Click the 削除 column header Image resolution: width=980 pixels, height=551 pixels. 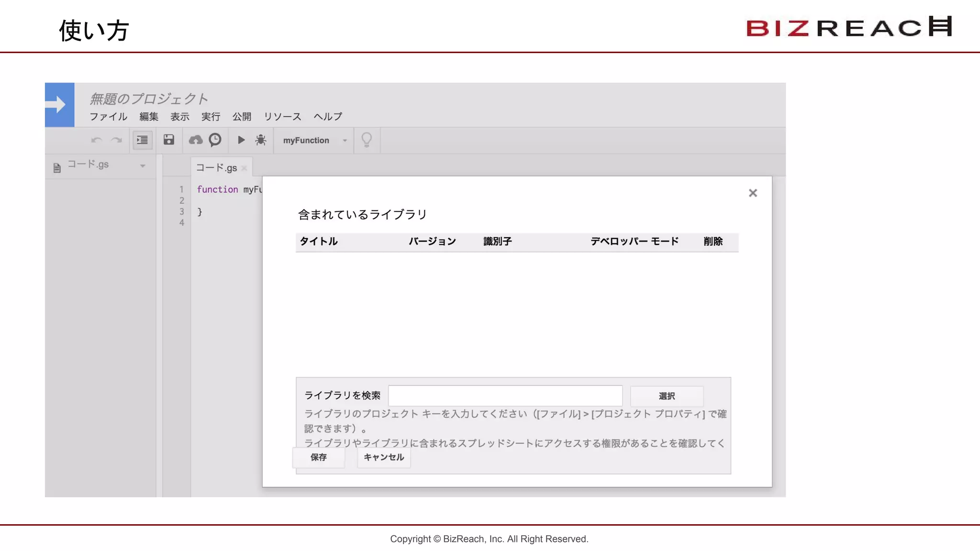[713, 242]
